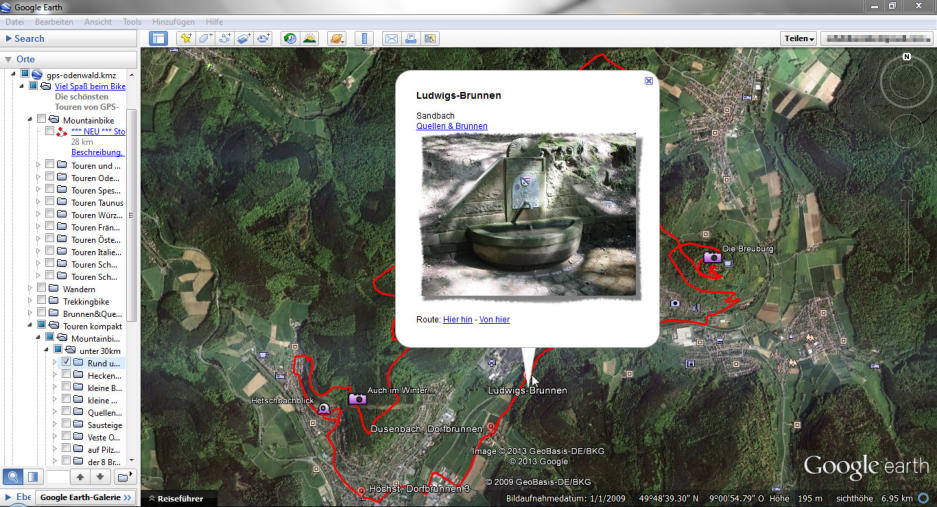Viewport: 937px width, 507px height.
Task: Toggle the sidebar visibility toolbar button
Action: click(158, 38)
